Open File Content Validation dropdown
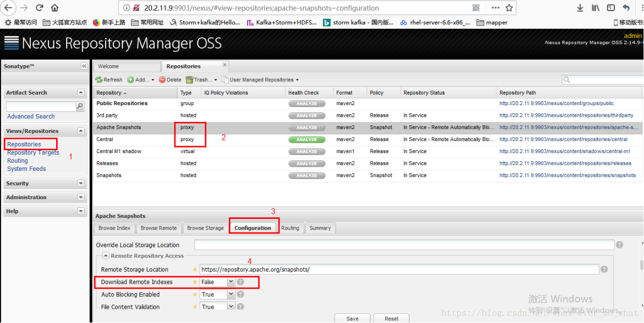 point(231,306)
